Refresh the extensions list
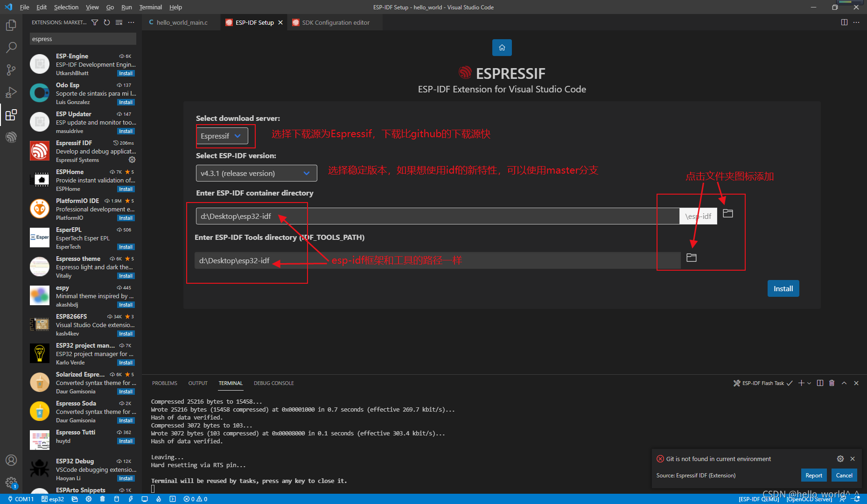 107,22
